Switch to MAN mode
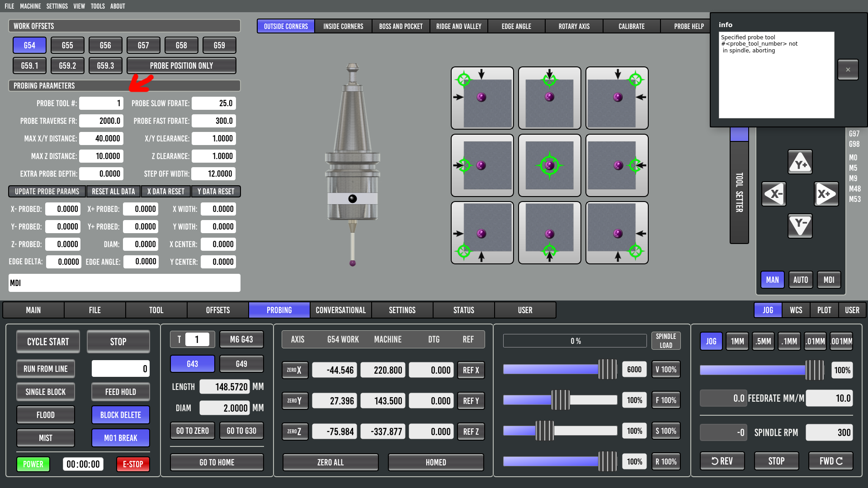Viewport: 868px width, 488px height. click(772, 280)
